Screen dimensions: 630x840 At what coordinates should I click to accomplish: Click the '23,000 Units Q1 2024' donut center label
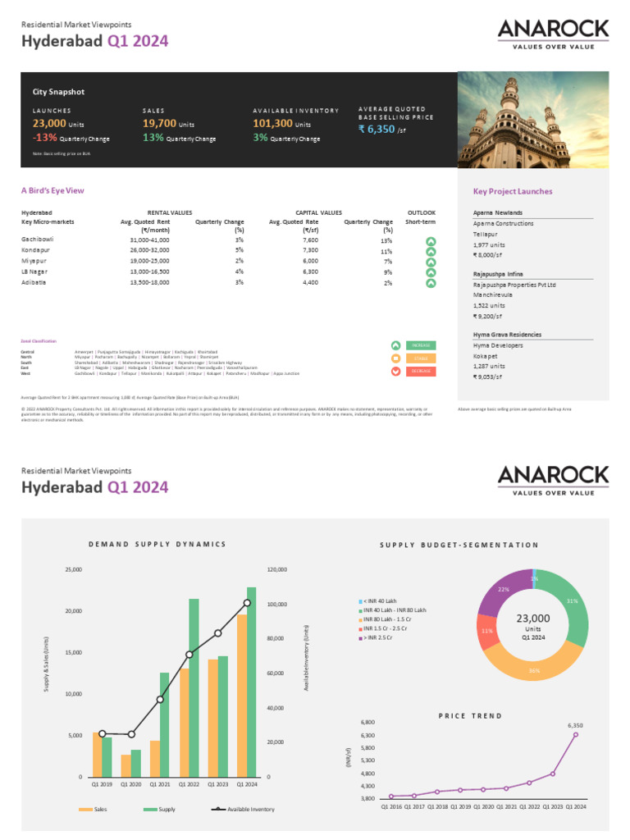coord(533,627)
